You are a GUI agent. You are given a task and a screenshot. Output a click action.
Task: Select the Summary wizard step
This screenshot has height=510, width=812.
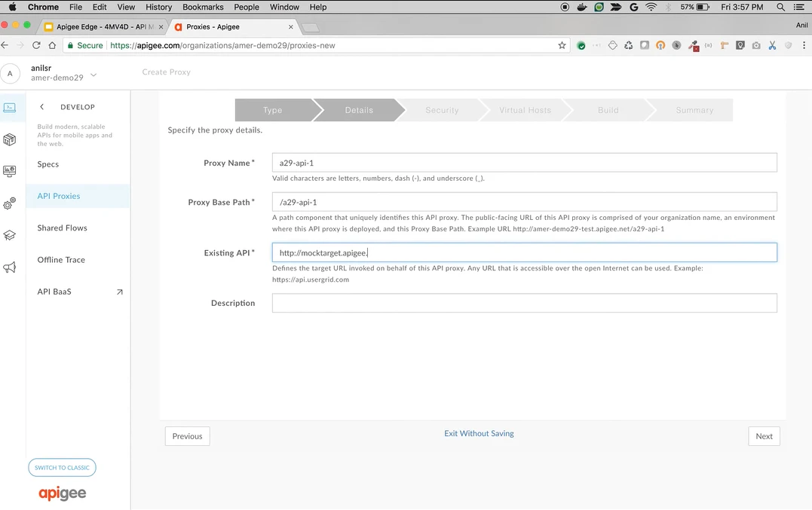(694, 110)
